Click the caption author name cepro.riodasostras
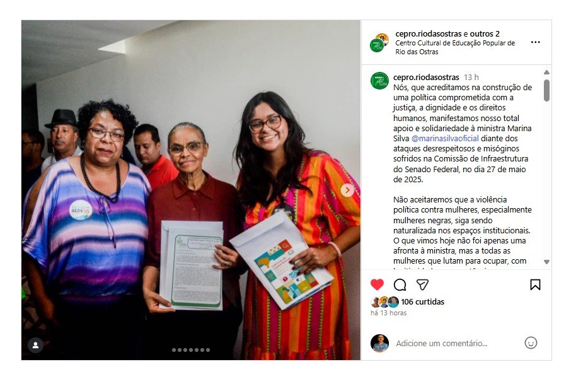Viewport: 588px width, 379px height. tap(426, 78)
